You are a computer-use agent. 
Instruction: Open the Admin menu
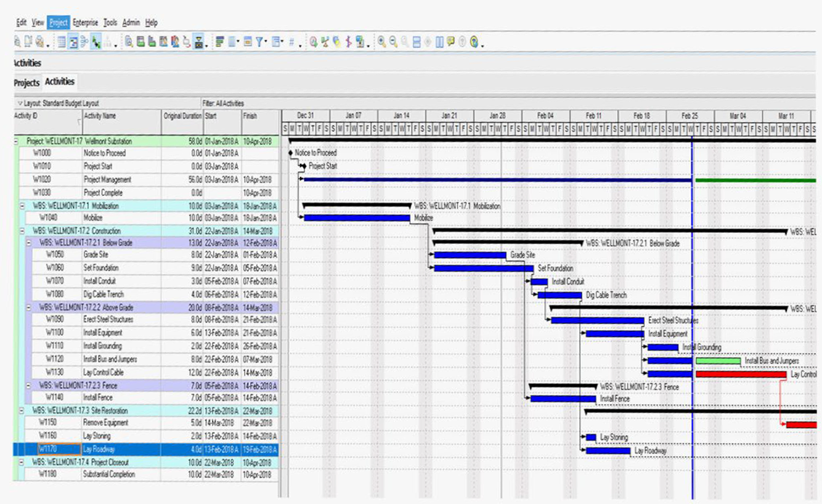(131, 23)
